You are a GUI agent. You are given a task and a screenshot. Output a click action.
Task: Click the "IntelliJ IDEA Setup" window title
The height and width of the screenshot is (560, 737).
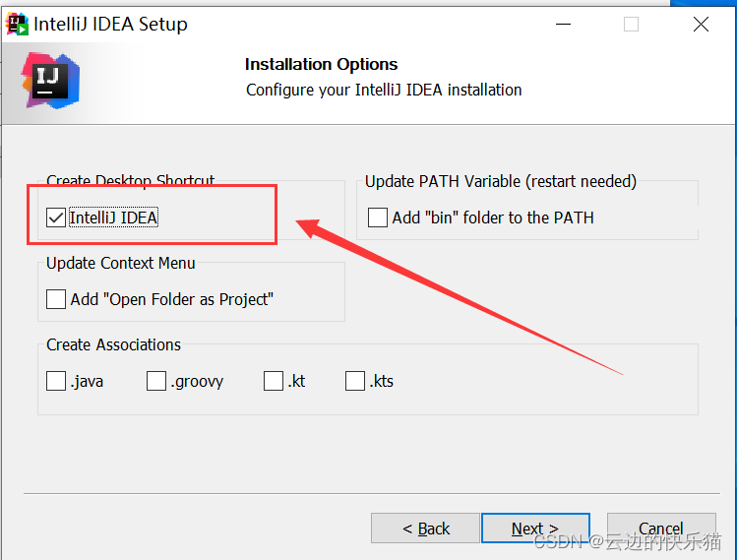point(110,24)
